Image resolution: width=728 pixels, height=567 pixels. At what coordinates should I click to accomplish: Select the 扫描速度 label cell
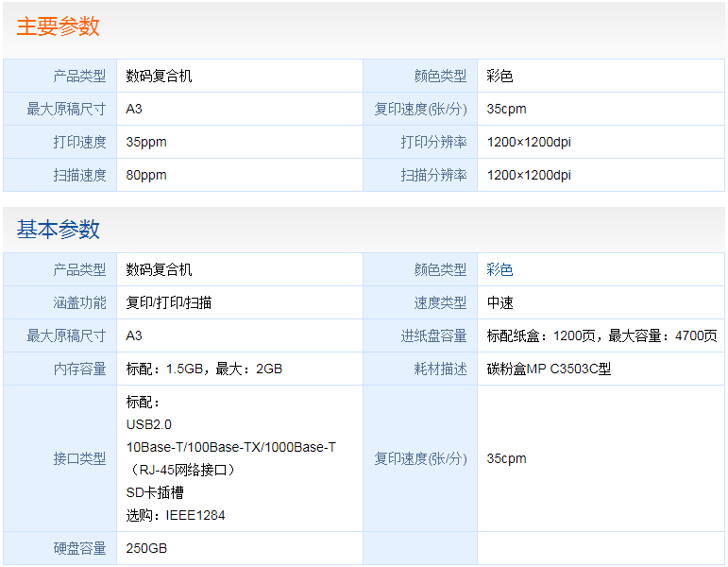tap(79, 175)
